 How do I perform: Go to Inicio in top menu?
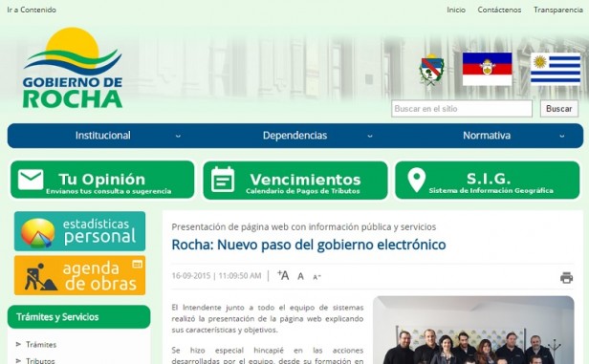(456, 10)
